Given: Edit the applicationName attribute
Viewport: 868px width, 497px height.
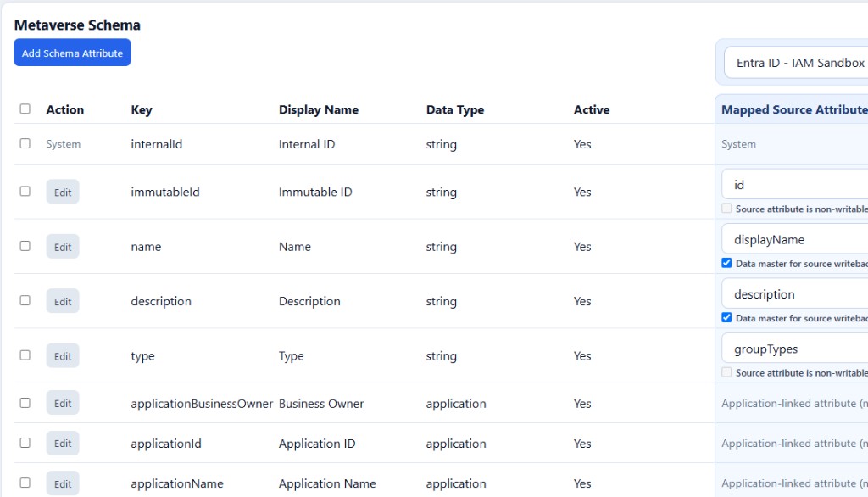Looking at the screenshot, I should click(63, 483).
